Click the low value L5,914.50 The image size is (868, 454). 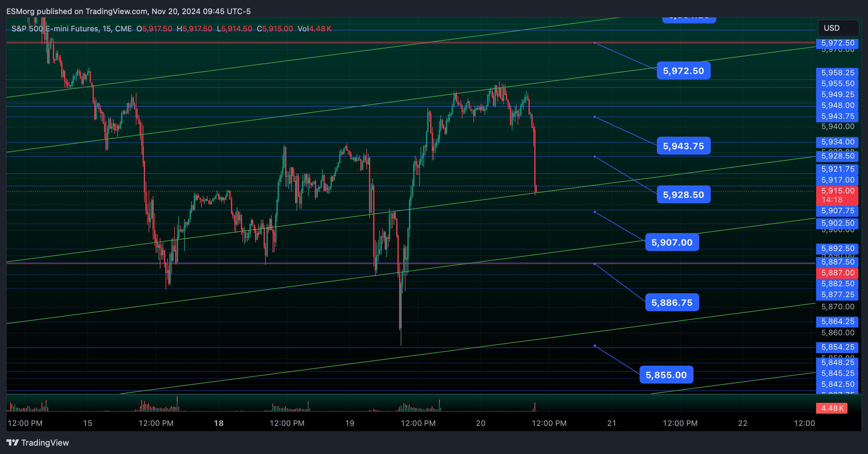234,28
